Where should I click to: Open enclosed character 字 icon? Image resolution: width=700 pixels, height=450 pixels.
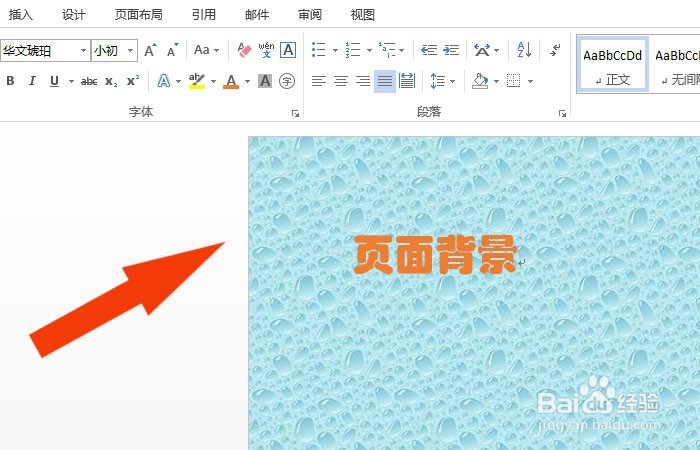coord(287,81)
